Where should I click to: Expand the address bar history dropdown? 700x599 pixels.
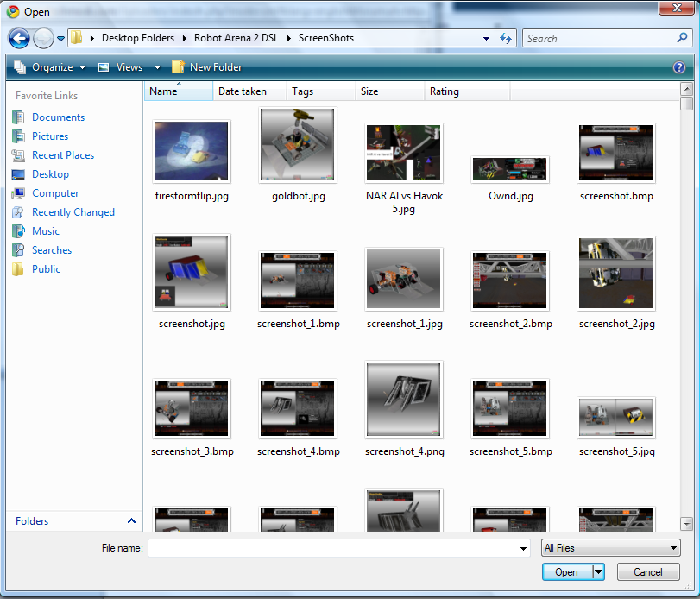[x=486, y=38]
